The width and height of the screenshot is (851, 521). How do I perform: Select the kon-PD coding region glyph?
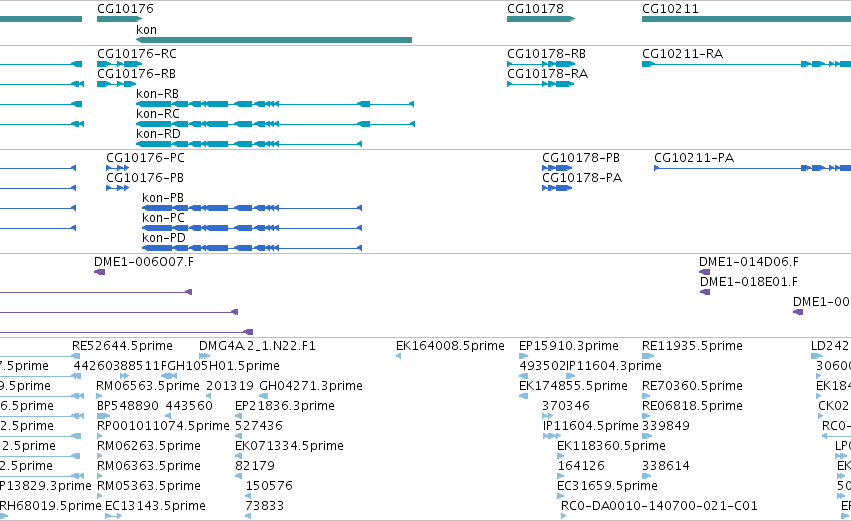point(252,248)
